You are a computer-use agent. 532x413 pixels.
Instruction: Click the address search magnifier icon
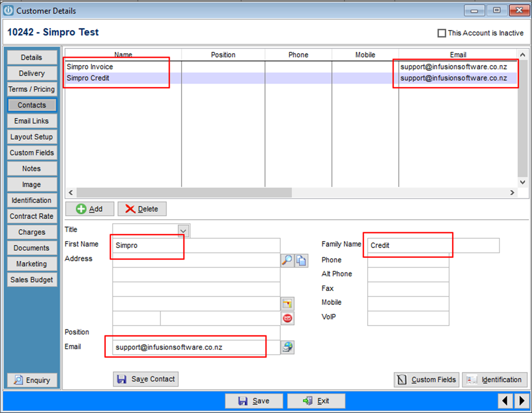point(287,260)
